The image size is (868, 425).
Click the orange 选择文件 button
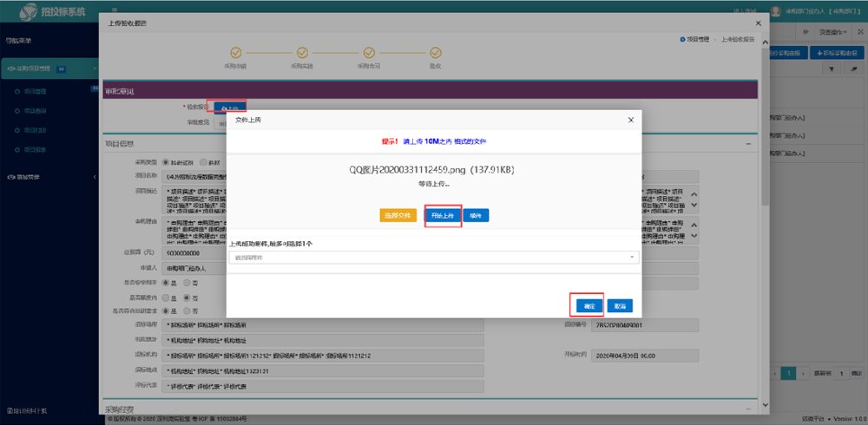coord(398,215)
